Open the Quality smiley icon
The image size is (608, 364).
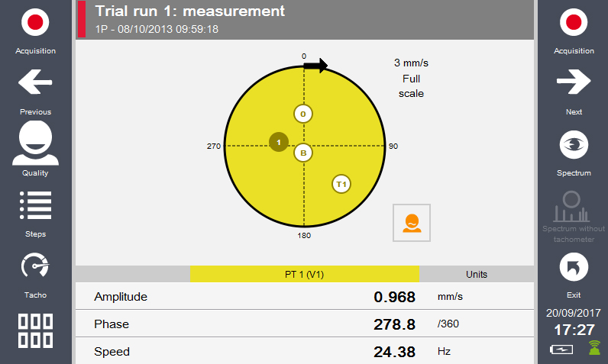[35, 143]
